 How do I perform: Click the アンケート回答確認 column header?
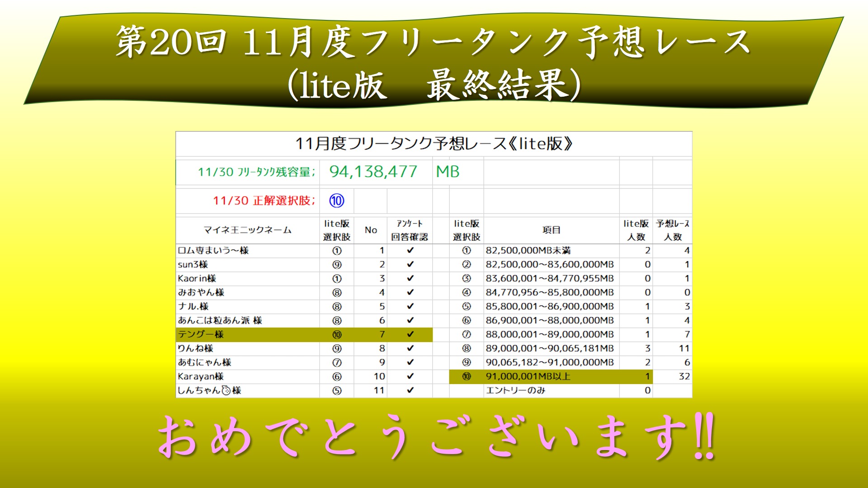coord(410,230)
